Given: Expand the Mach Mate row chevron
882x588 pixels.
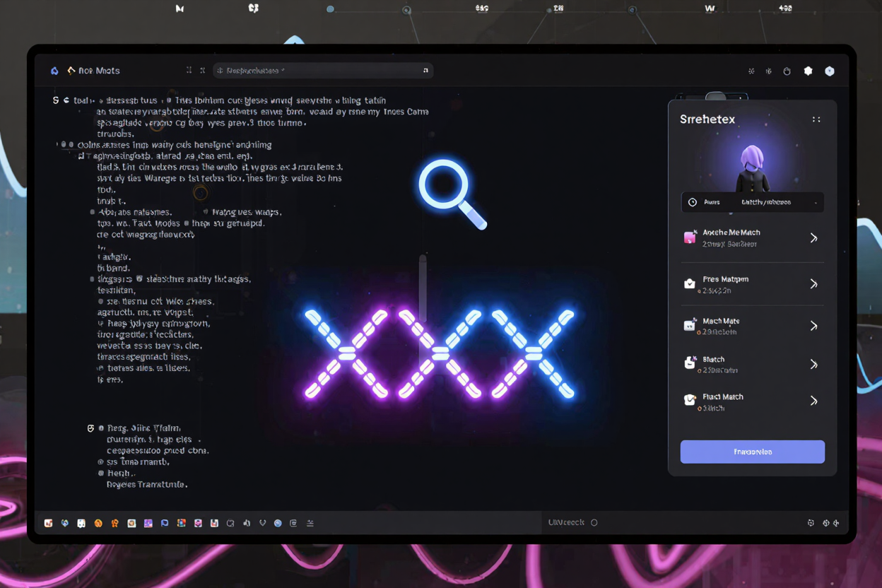Looking at the screenshot, I should (813, 326).
